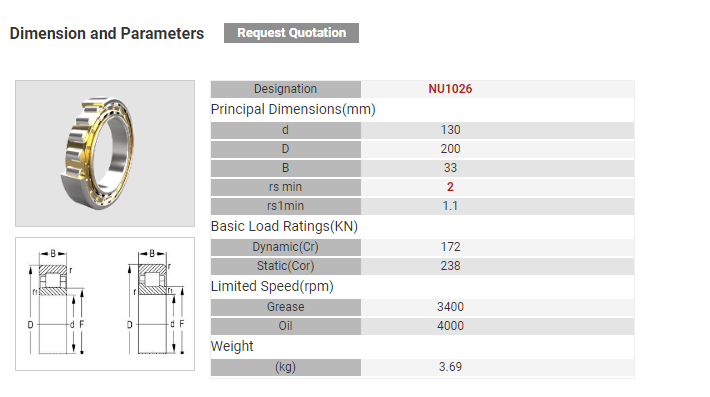This screenshot has height=397, width=710.
Task: Click the Grease speed value 3400
Action: click(x=450, y=307)
